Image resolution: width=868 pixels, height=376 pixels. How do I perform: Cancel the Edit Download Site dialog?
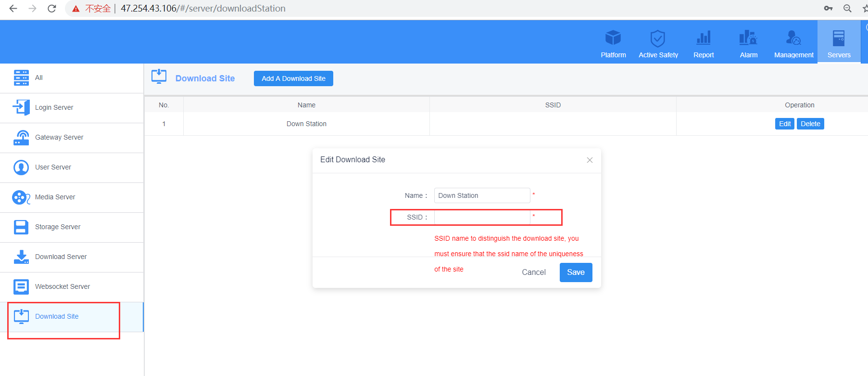click(x=534, y=272)
